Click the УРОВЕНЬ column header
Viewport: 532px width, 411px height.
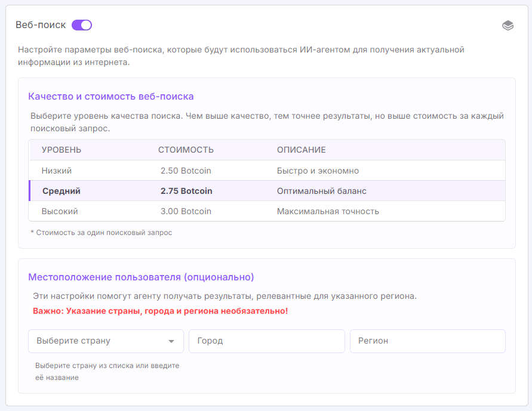[61, 150]
